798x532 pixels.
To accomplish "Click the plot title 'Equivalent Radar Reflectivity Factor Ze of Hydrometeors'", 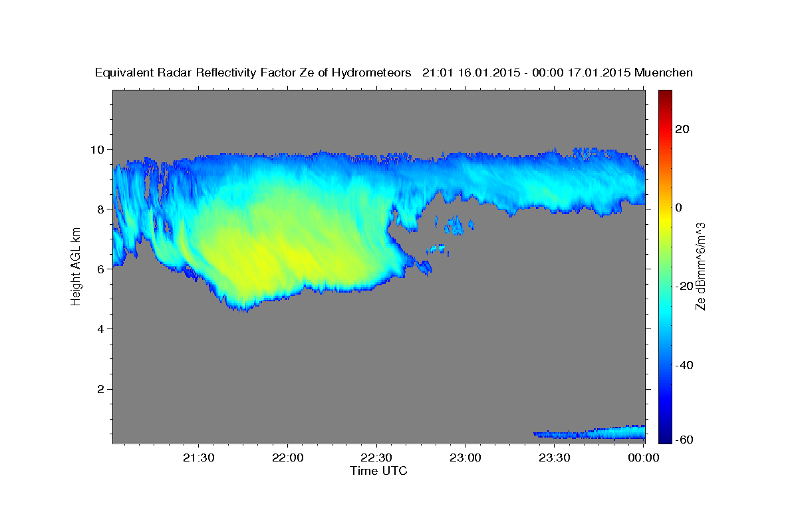I will [x=253, y=72].
